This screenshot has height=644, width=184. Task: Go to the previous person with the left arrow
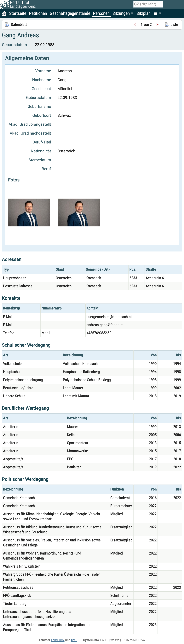coord(135,24)
